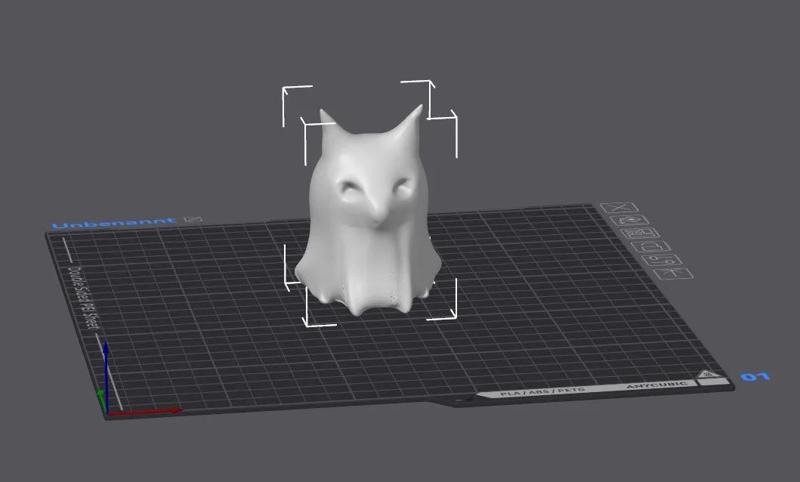Click the remove plate X icon
The width and height of the screenshot is (800, 482).
pyautogui.click(x=619, y=208)
